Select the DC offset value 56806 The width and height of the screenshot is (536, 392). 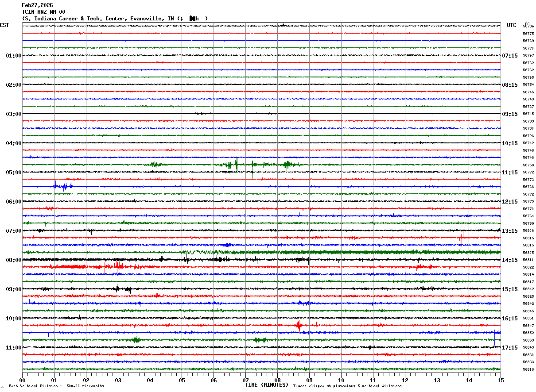coord(528,231)
